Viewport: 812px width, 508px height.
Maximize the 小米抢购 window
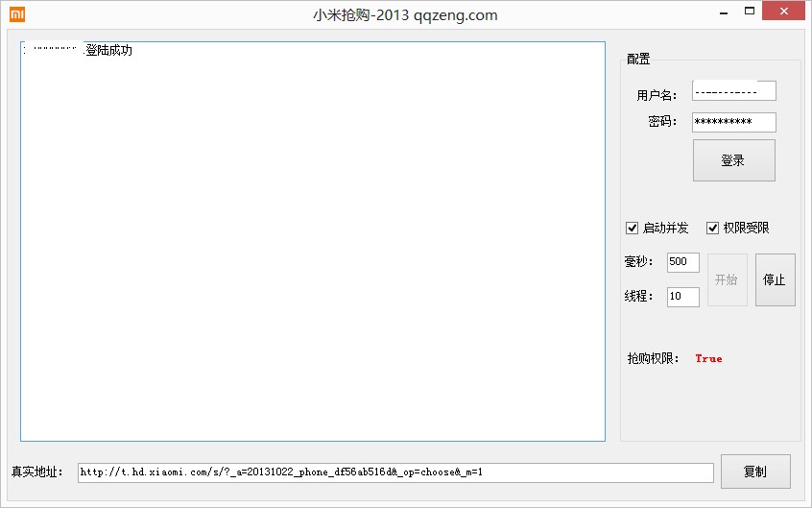pyautogui.click(x=750, y=11)
